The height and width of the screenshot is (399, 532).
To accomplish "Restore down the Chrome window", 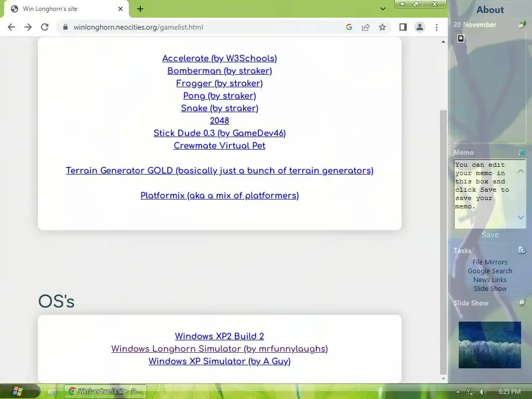I will point(416,4).
